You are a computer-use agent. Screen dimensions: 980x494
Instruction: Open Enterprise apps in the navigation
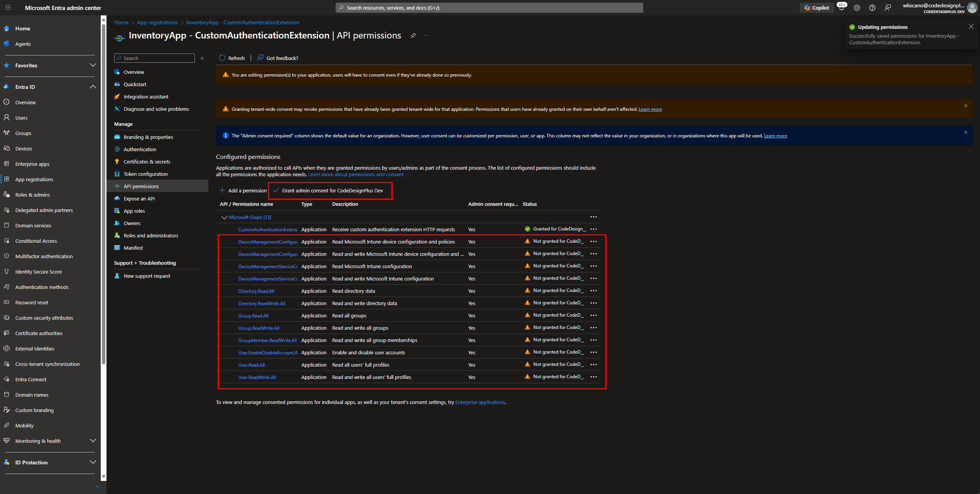[x=32, y=164]
